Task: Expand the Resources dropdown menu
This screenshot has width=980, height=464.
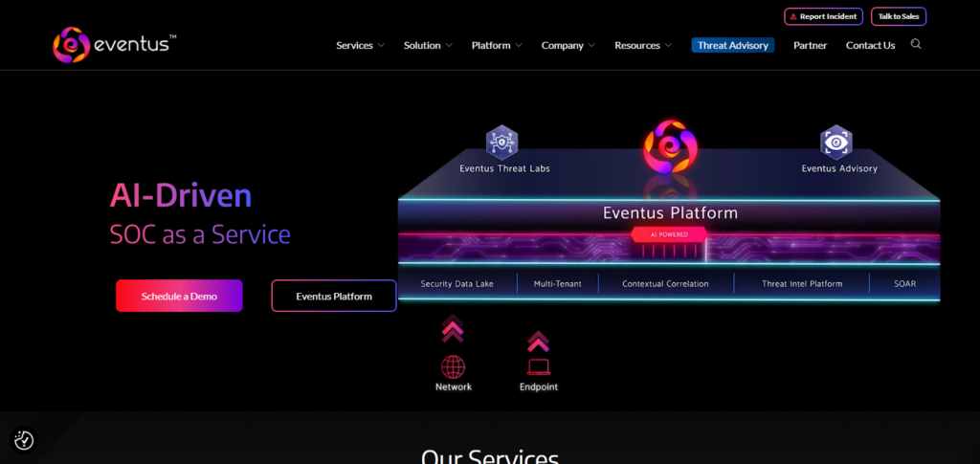Action: (643, 46)
